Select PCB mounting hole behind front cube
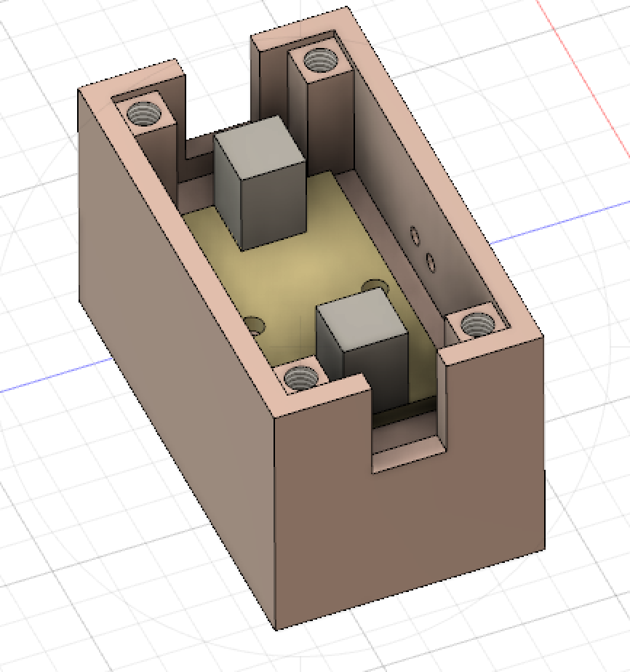 [375, 286]
